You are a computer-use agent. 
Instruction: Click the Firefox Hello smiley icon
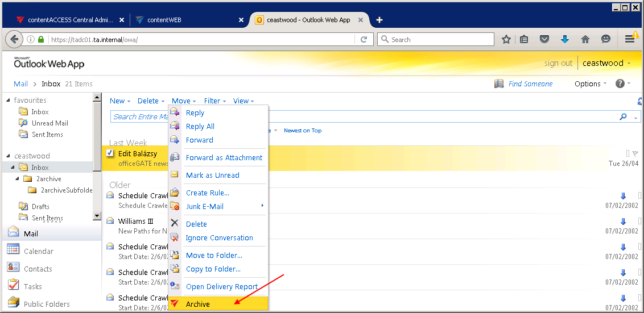[605, 39]
